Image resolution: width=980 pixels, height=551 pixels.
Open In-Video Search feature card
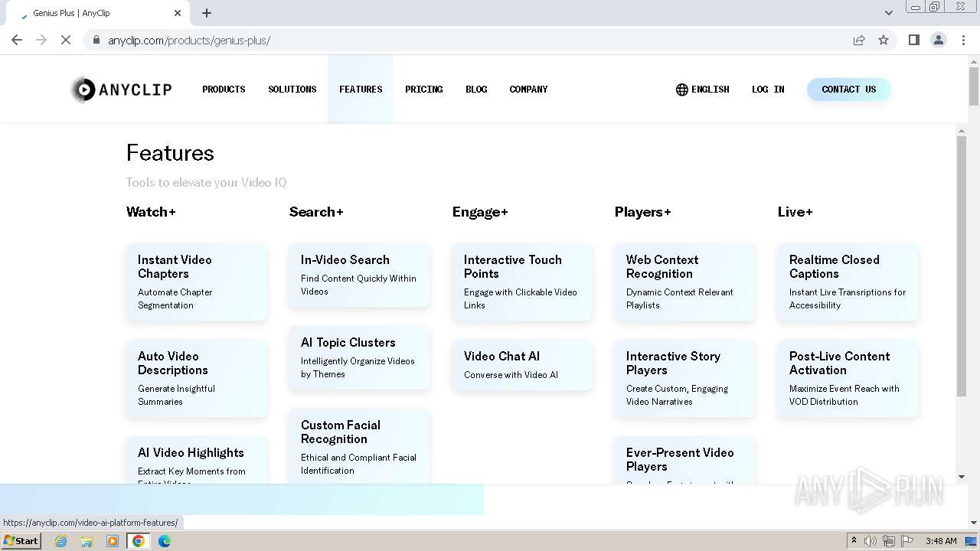(359, 275)
